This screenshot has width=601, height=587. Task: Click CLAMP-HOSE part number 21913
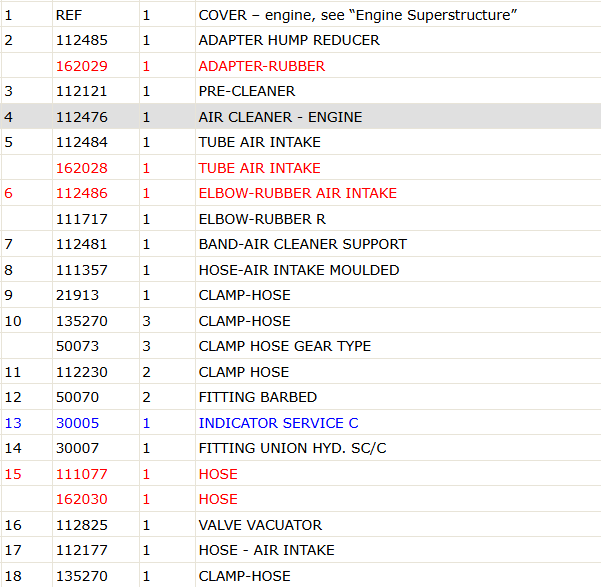(x=77, y=295)
